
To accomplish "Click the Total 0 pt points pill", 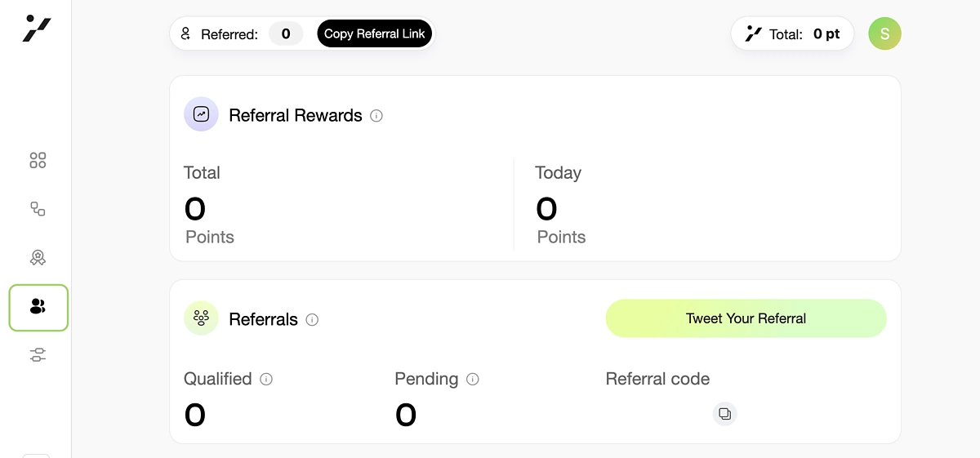I will 792,34.
